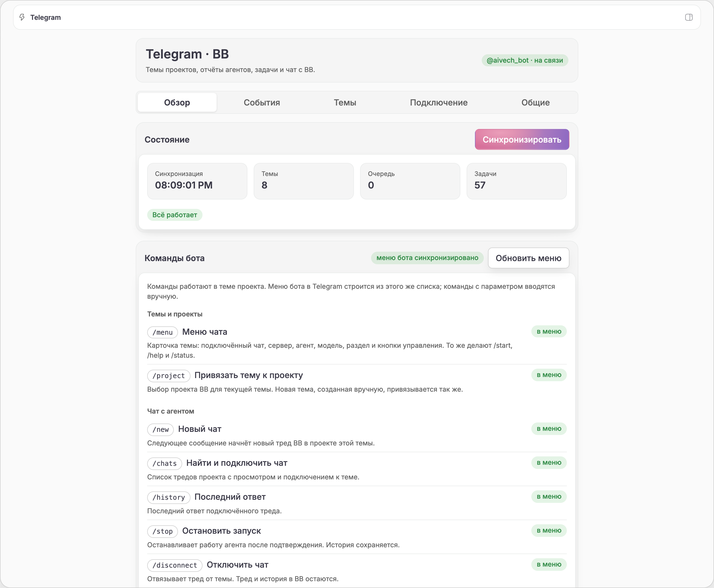Click the Найти и подключить чат title
The height and width of the screenshot is (588, 714).
point(237,463)
